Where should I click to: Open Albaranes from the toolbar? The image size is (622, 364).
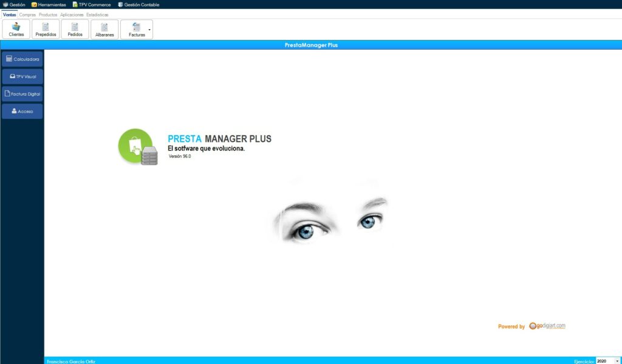[104, 29]
